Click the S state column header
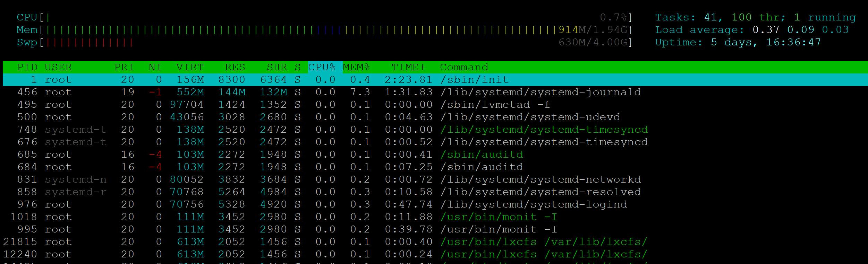This screenshot has height=264, width=868. click(298, 67)
